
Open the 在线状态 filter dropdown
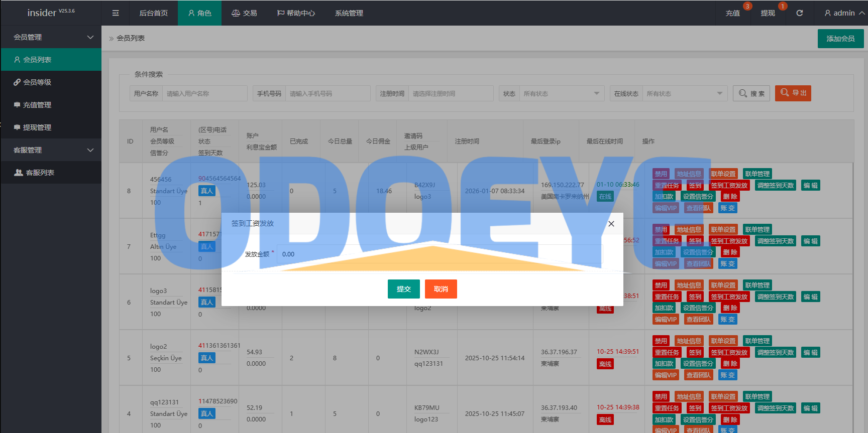pyautogui.click(x=684, y=93)
